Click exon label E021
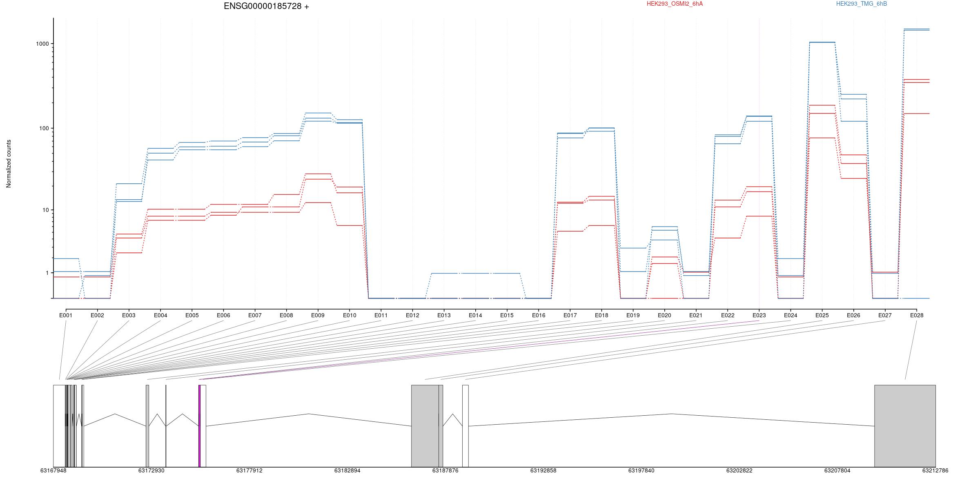Screen dimensions: 980x490 pos(696,315)
